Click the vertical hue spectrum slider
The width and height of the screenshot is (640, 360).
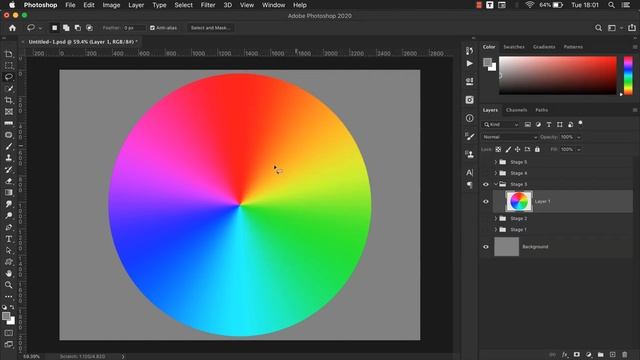(628, 76)
